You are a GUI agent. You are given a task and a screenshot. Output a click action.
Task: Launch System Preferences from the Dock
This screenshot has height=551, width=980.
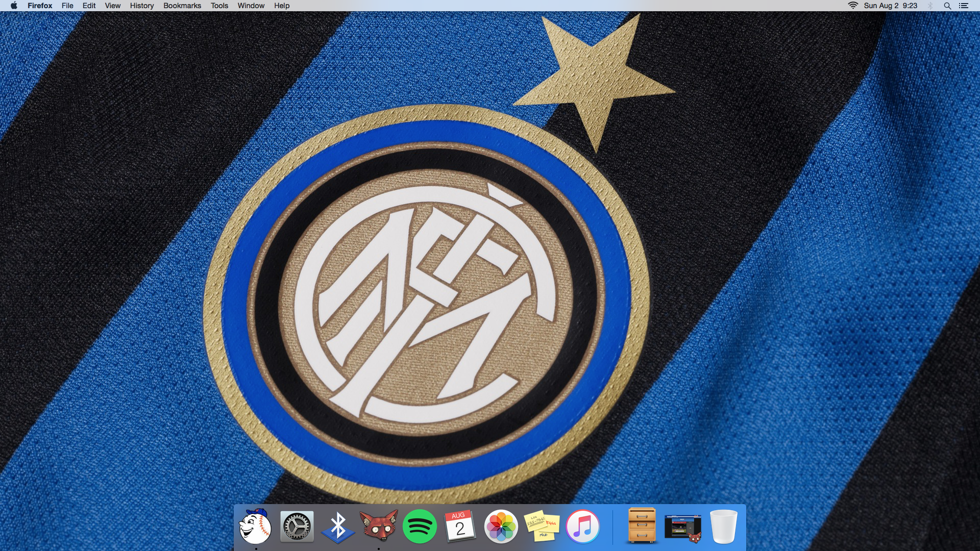[297, 527]
